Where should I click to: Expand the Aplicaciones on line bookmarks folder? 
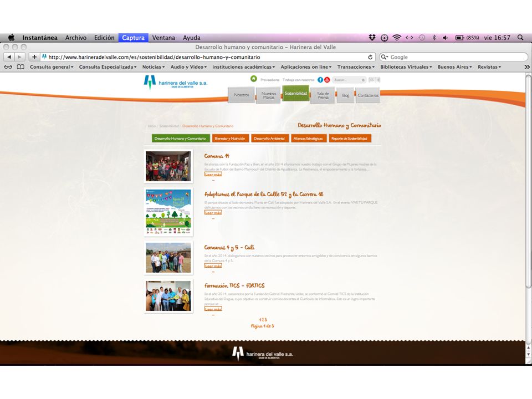306,67
